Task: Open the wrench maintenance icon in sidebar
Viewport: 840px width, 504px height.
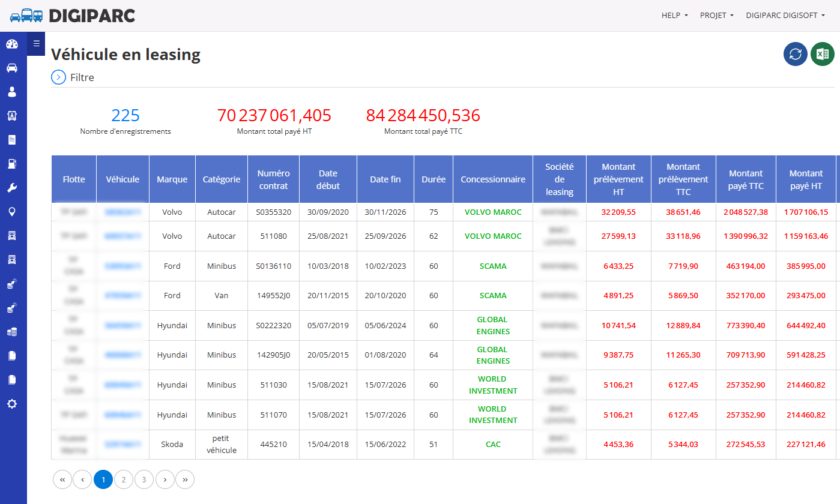Action: (12, 188)
